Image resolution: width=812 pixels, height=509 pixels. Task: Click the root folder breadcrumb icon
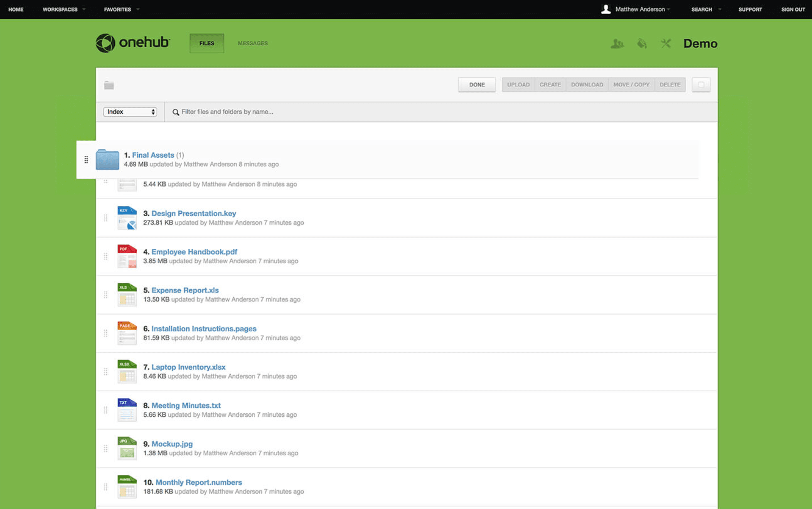click(x=109, y=85)
